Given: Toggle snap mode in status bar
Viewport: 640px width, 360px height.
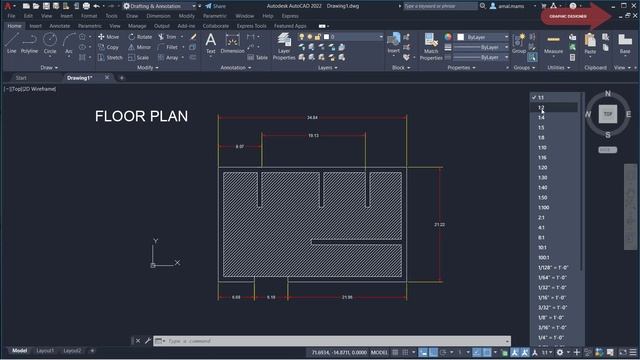Looking at the screenshot, I should point(405,352).
